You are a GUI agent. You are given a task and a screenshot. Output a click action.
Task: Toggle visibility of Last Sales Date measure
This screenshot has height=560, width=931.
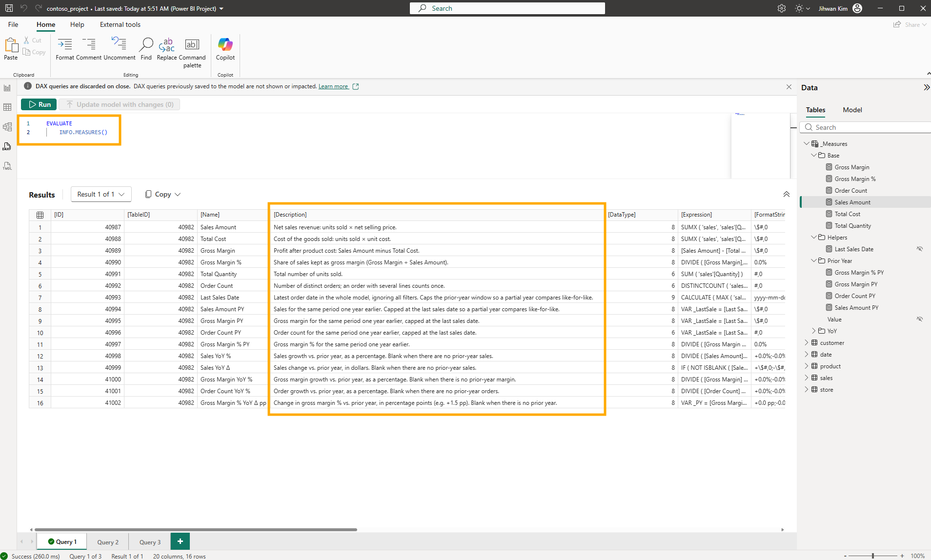click(x=919, y=249)
